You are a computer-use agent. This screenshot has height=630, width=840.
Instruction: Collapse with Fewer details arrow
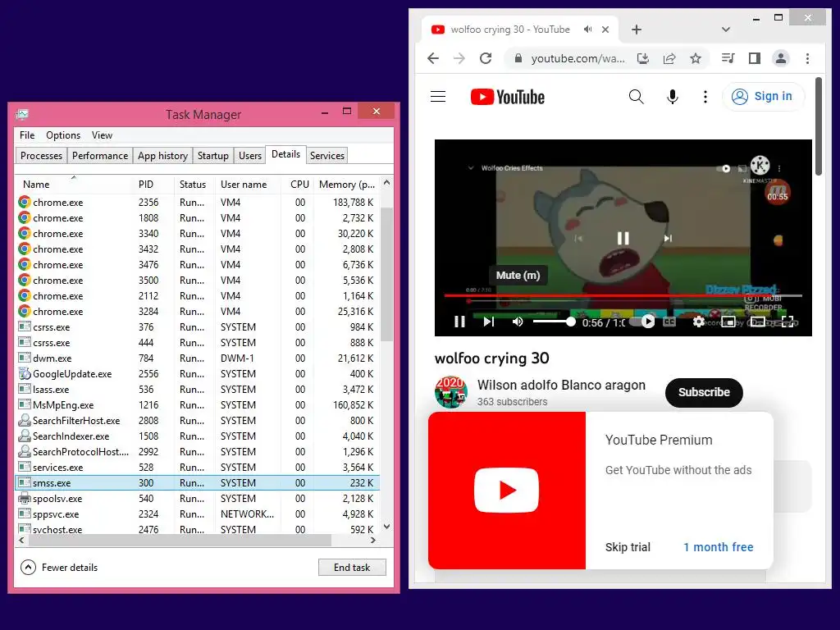(x=28, y=568)
